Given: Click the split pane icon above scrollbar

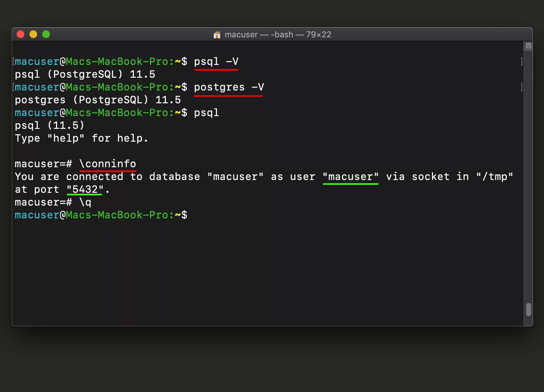Looking at the screenshot, I should coord(529,46).
